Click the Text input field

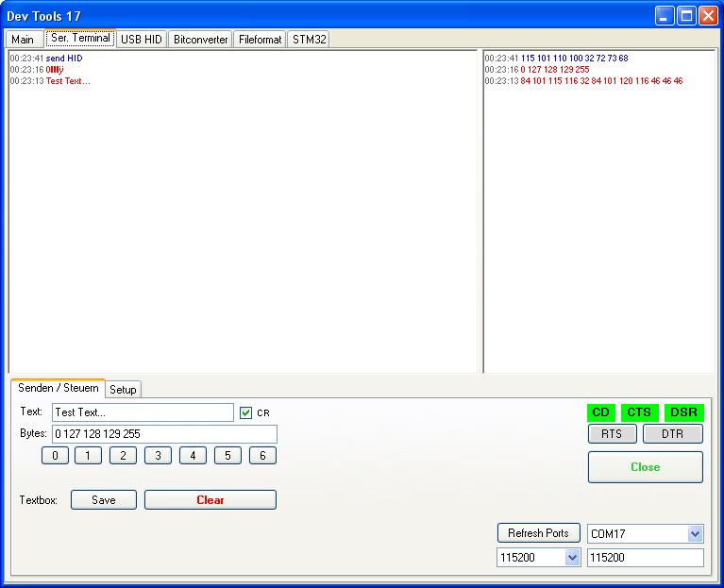[x=143, y=412]
